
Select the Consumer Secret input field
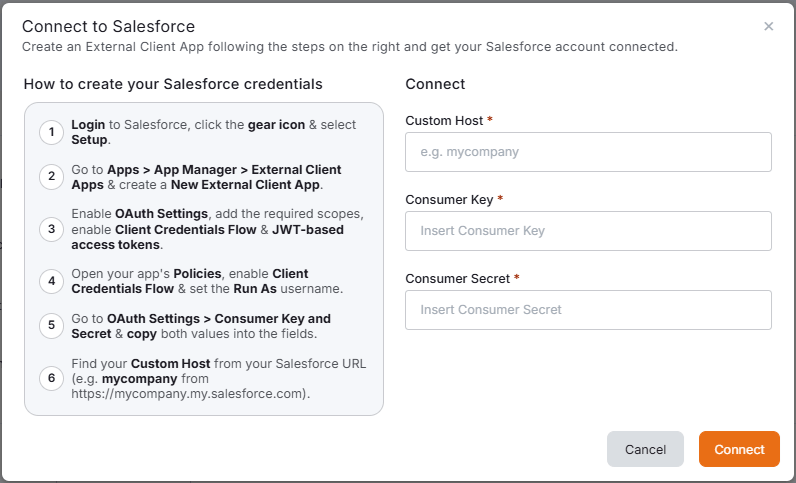(588, 310)
